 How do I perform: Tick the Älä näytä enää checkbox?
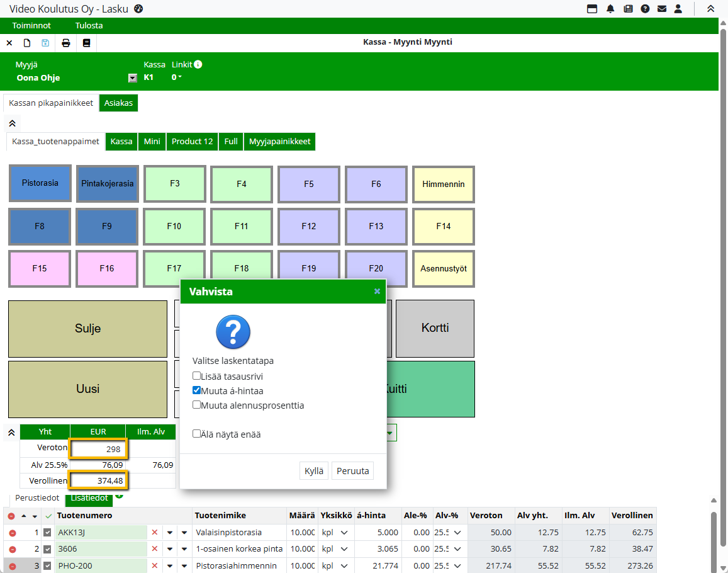coord(197,434)
